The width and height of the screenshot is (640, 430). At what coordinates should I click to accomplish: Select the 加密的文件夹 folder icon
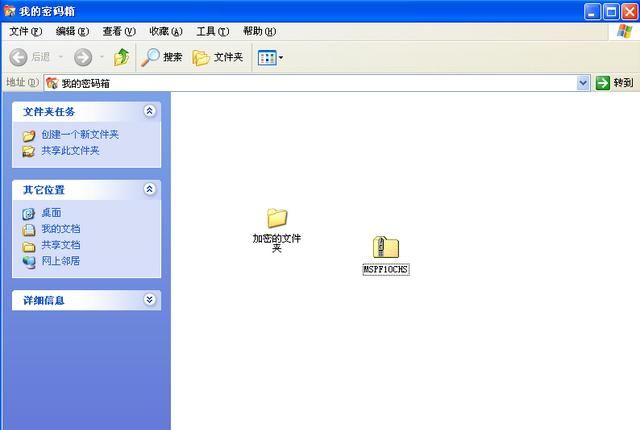[x=277, y=218]
